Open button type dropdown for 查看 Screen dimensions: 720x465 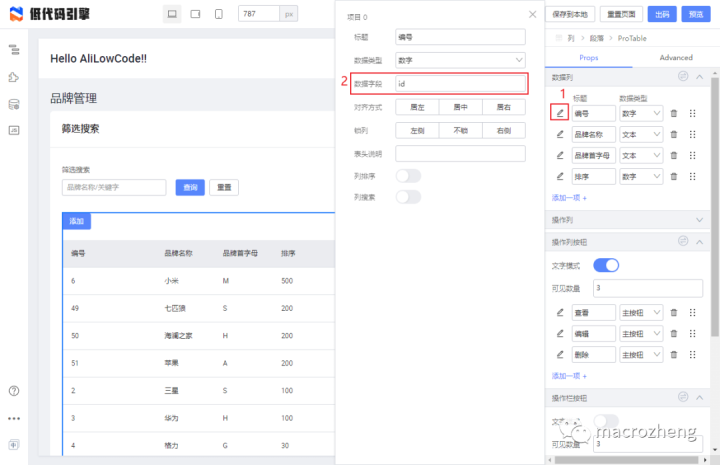pos(641,313)
